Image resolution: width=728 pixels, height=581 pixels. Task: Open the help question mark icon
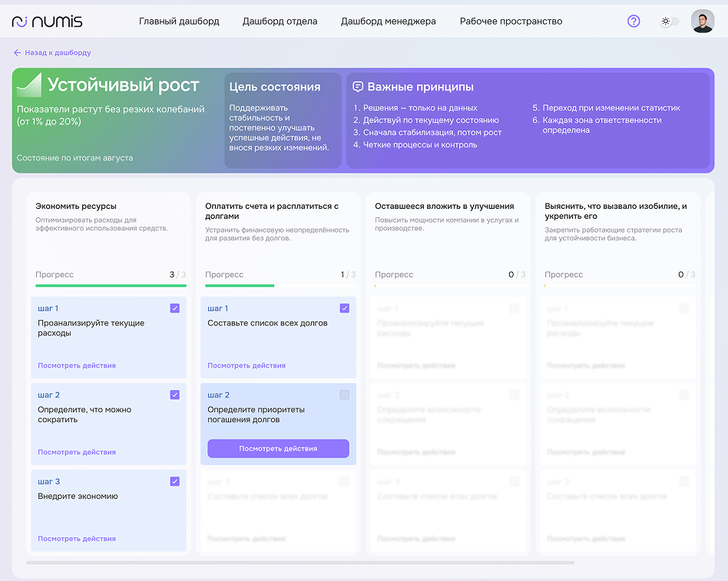[634, 21]
